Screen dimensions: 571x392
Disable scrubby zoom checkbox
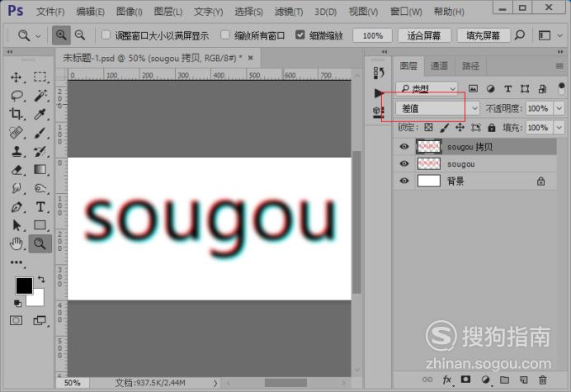(300, 35)
